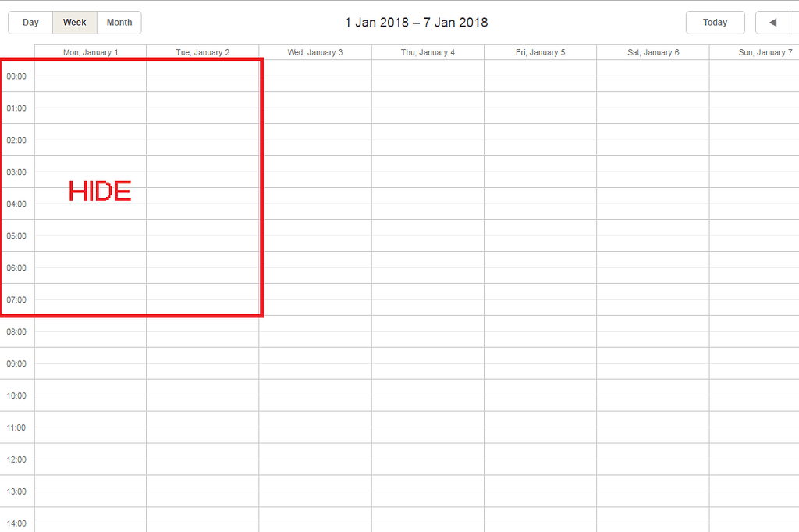This screenshot has width=799, height=532.
Task: Click the 02:00 time label
Action: (16, 140)
